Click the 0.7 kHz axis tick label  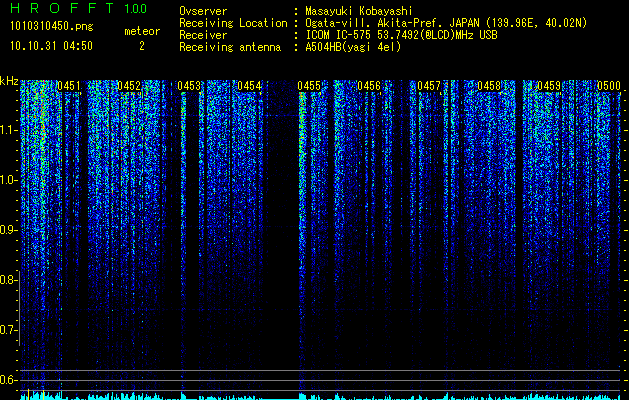pos(8,330)
